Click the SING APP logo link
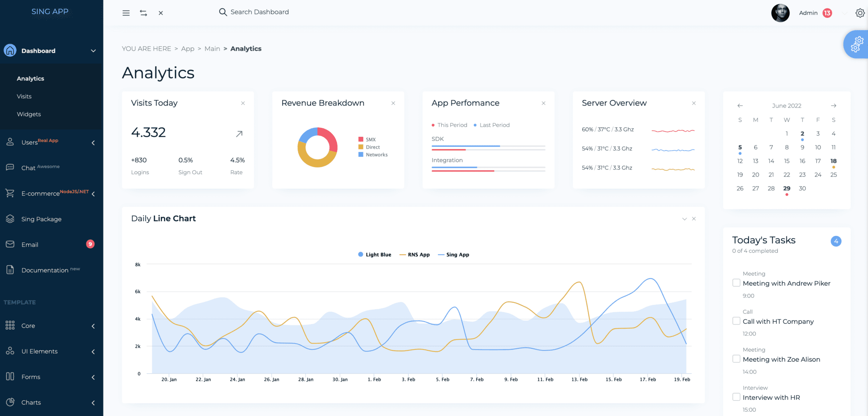This screenshot has height=416, width=868. 50,11
